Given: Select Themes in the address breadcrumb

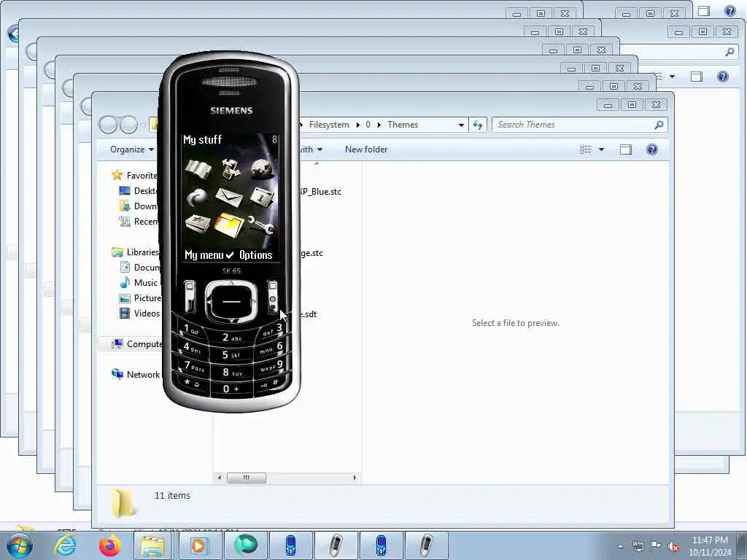Looking at the screenshot, I should point(403,125).
